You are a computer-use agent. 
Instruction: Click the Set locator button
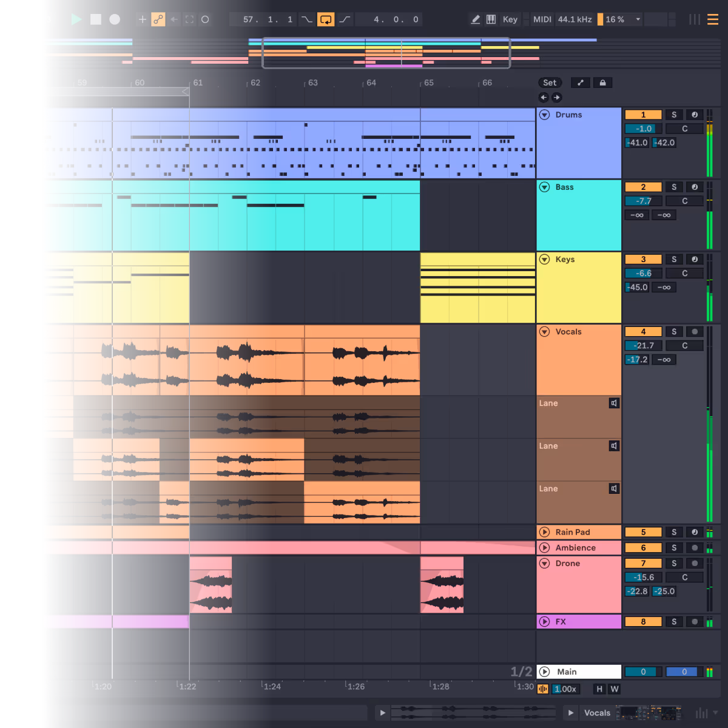pyautogui.click(x=550, y=83)
